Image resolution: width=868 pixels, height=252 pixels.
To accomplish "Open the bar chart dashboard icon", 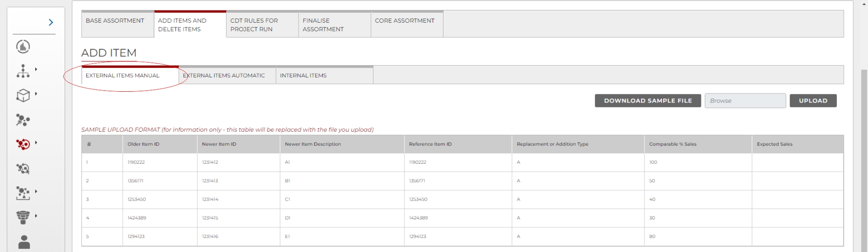I will pyautogui.click(x=23, y=46).
